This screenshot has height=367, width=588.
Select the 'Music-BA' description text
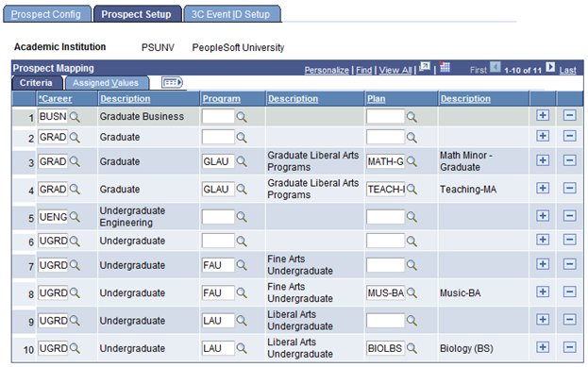click(461, 293)
